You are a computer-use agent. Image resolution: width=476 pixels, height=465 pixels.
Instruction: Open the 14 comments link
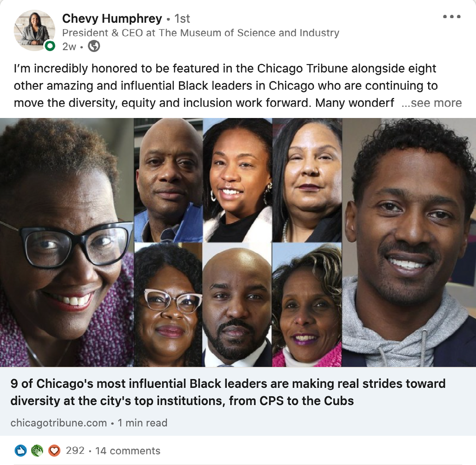(128, 451)
